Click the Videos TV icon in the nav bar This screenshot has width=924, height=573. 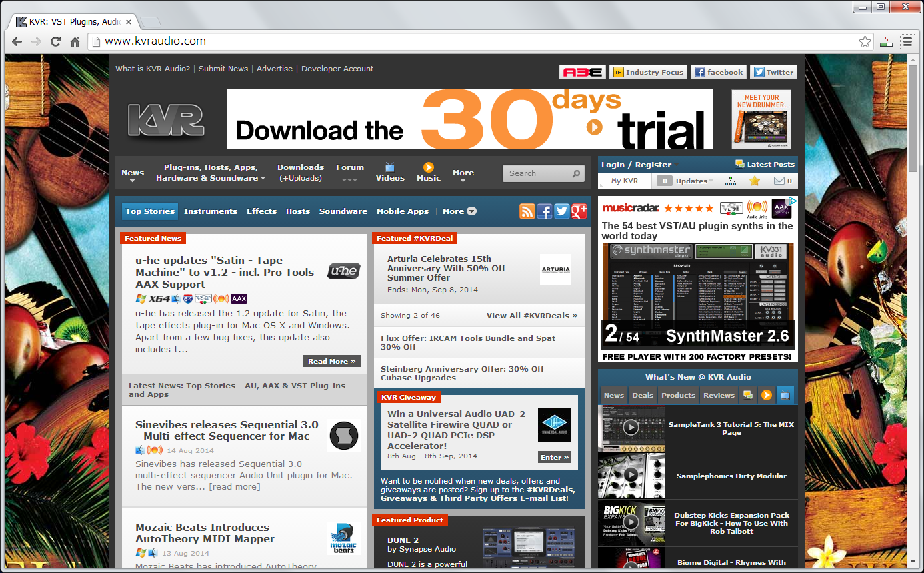pos(390,167)
